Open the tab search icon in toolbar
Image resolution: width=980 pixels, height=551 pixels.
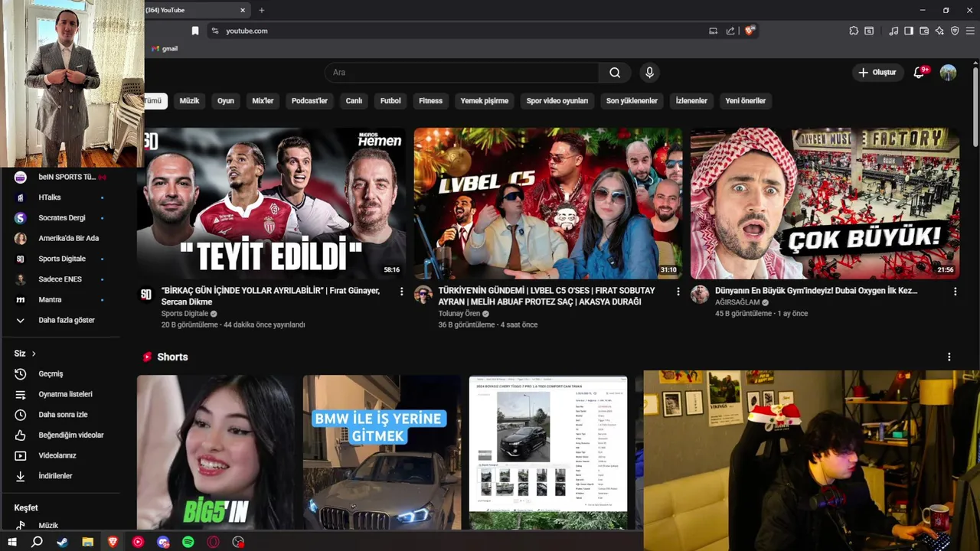(x=869, y=31)
